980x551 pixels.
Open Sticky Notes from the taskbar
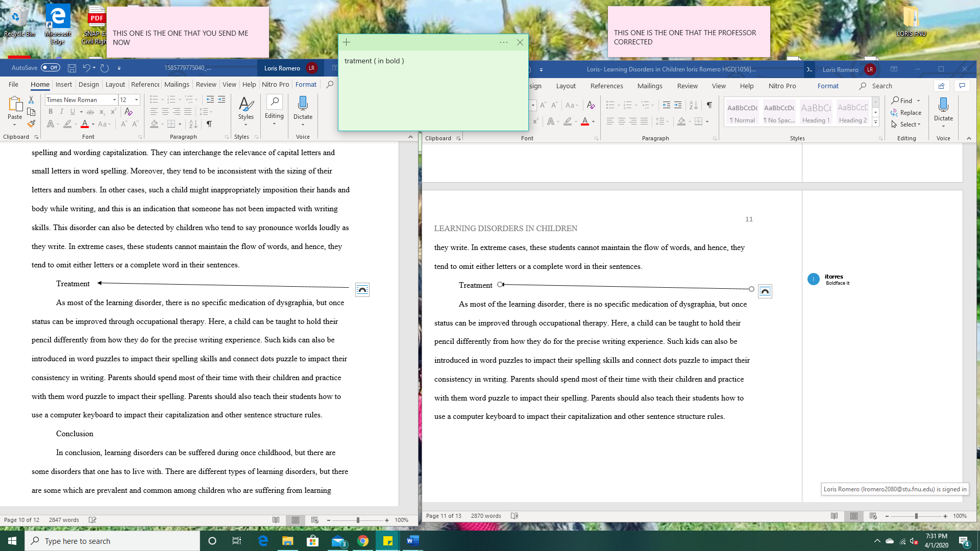388,541
